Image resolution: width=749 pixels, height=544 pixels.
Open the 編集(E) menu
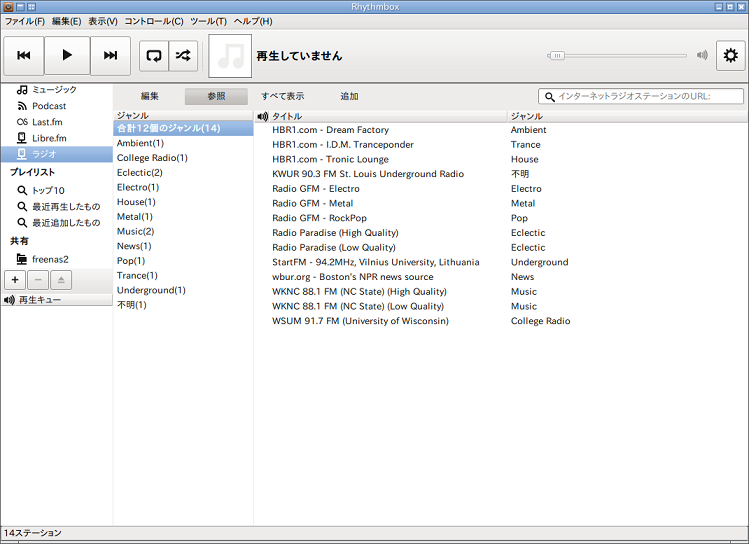pyautogui.click(x=66, y=21)
